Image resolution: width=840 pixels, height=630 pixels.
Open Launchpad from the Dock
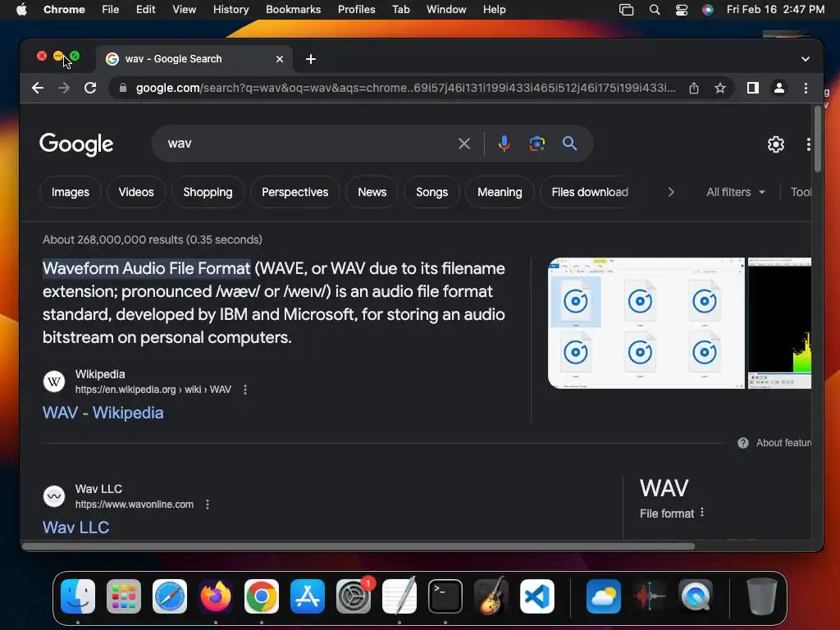pyautogui.click(x=124, y=596)
